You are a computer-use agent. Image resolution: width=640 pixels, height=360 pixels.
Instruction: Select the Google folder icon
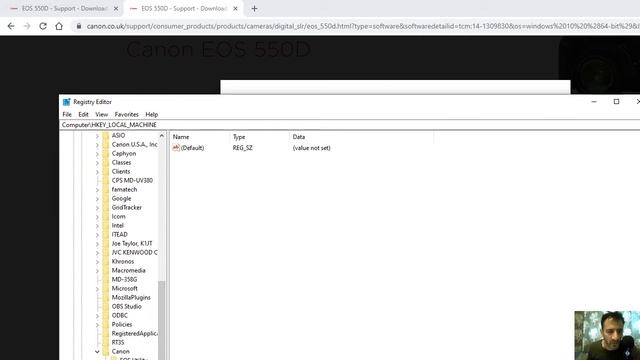tap(106, 198)
